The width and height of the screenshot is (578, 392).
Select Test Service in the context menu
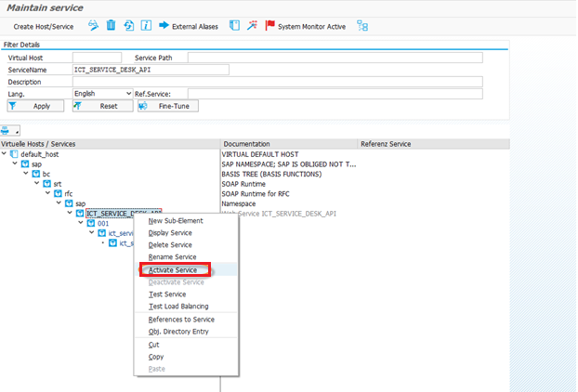167,294
